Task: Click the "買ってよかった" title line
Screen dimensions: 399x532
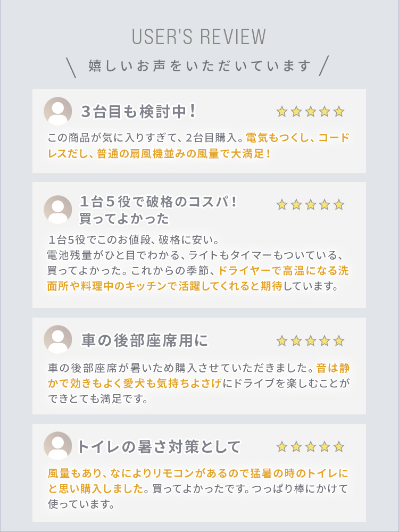Action: pos(124,219)
